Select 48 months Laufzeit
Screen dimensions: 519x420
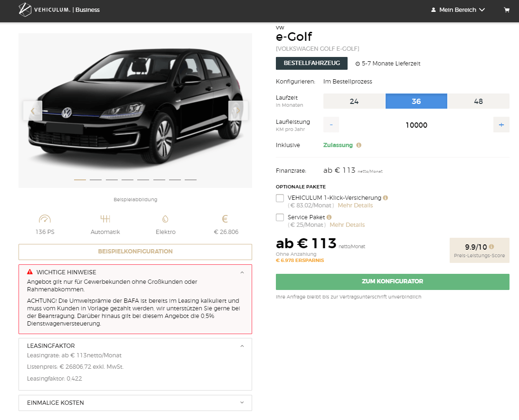478,101
